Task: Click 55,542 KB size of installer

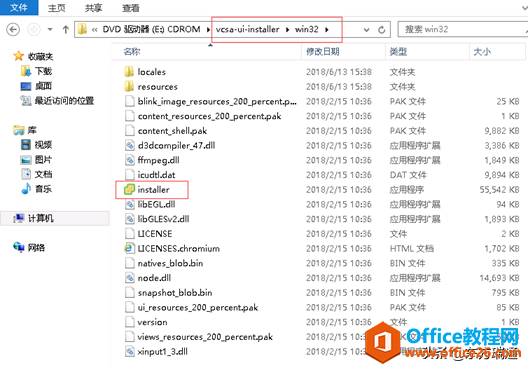Action: [499, 190]
